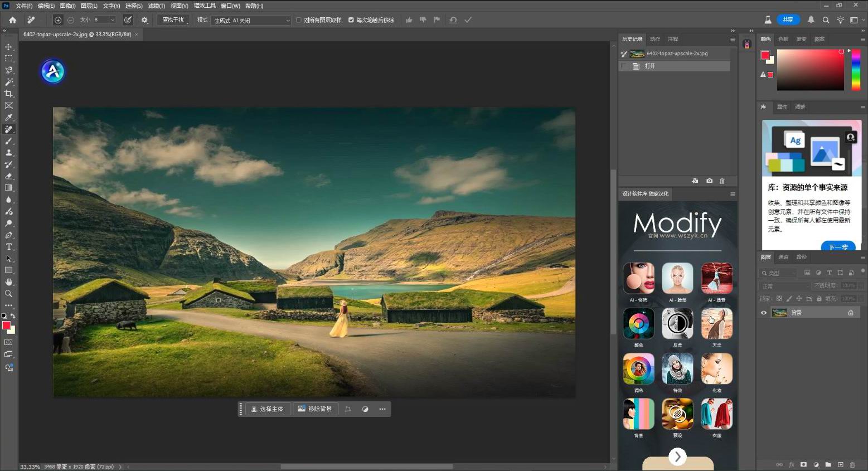The image size is (868, 471).
Task: Click the 6402-topaz-upscale-2x.jpg history snapshot thumbnail
Action: pos(637,54)
